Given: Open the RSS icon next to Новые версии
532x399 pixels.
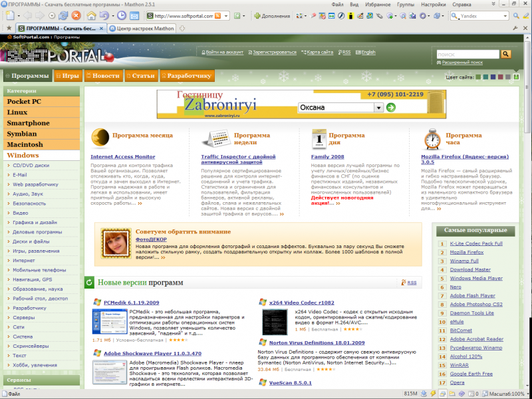Looking at the screenshot, I should (x=408, y=283).
